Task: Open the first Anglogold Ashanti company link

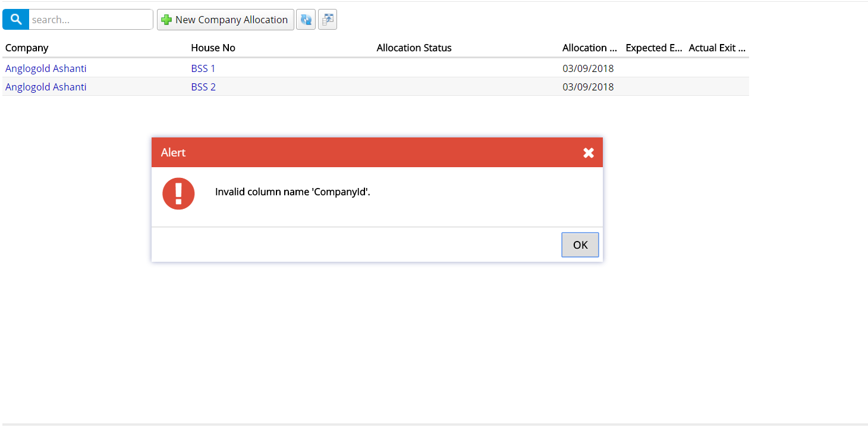Action: 46,68
